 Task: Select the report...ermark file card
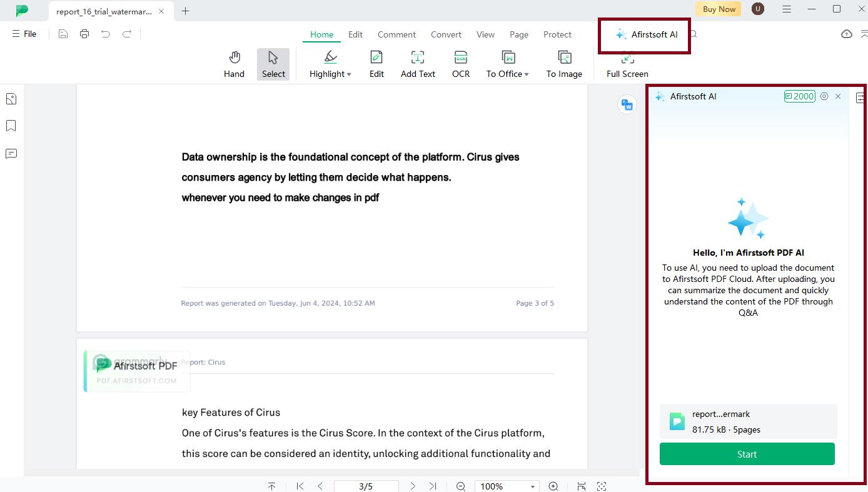749,421
